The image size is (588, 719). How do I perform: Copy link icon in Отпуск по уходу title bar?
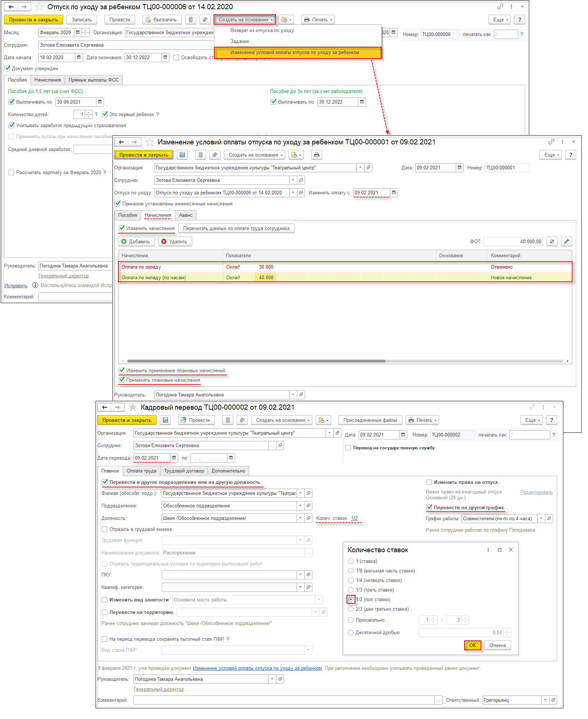500,7
